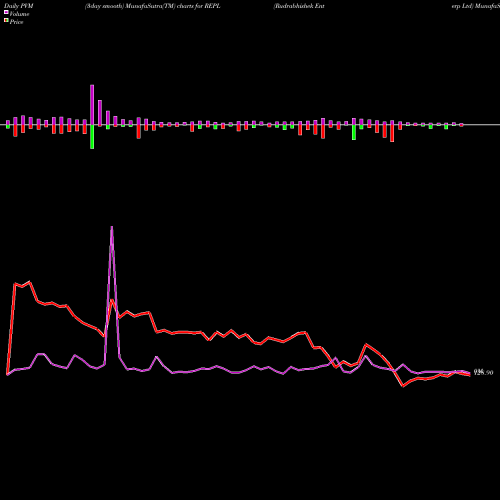The image size is (500, 500).
Task: Click the Volume legend color swatch
Action: point(6,13)
